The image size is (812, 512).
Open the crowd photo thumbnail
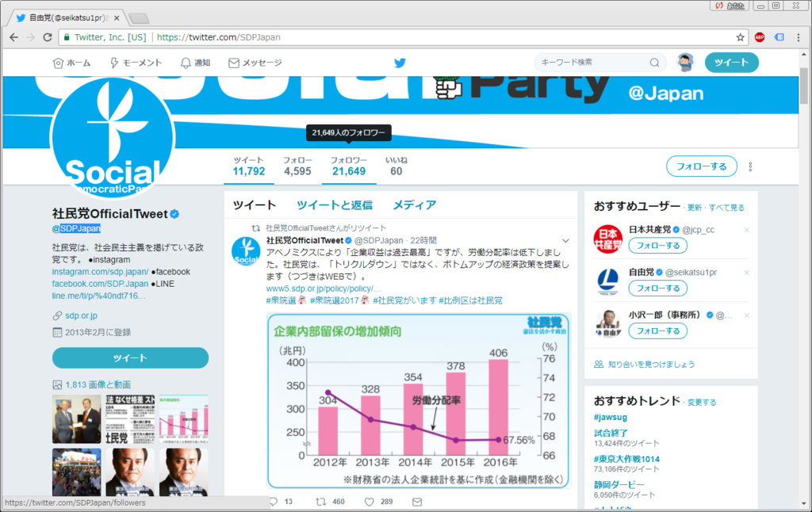(x=77, y=472)
